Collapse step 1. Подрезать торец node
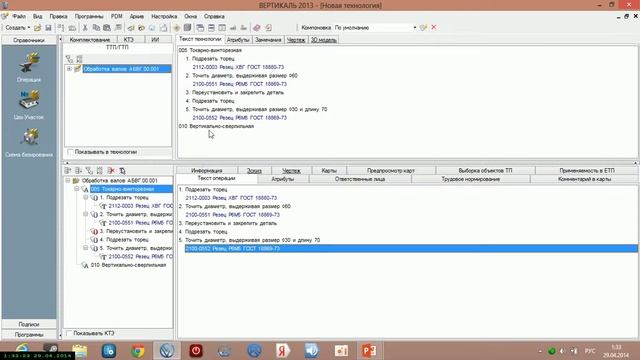The image size is (640, 360). click(x=86, y=198)
